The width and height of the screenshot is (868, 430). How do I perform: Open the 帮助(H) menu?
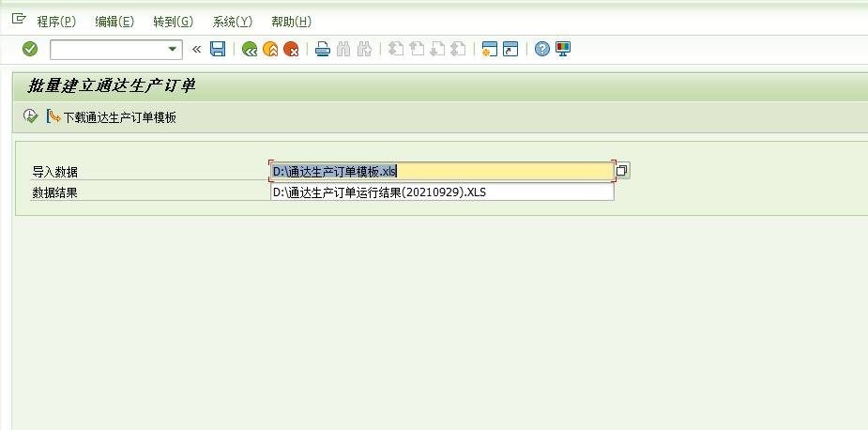291,22
